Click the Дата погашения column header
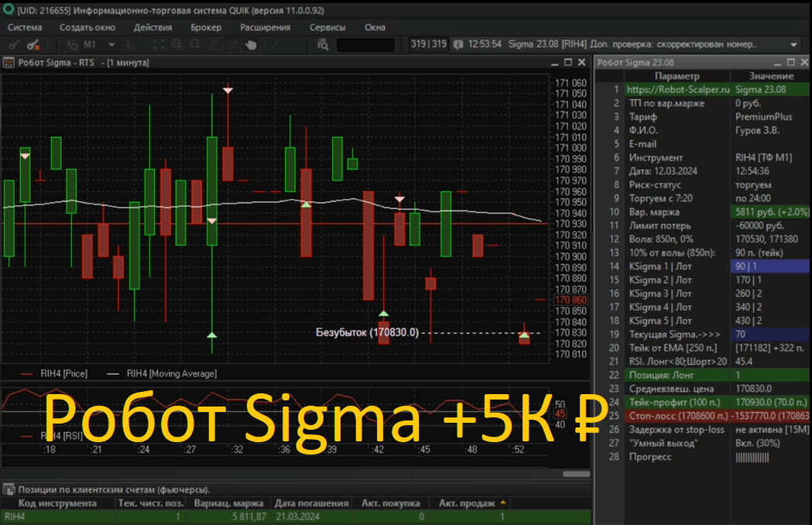 click(x=312, y=503)
